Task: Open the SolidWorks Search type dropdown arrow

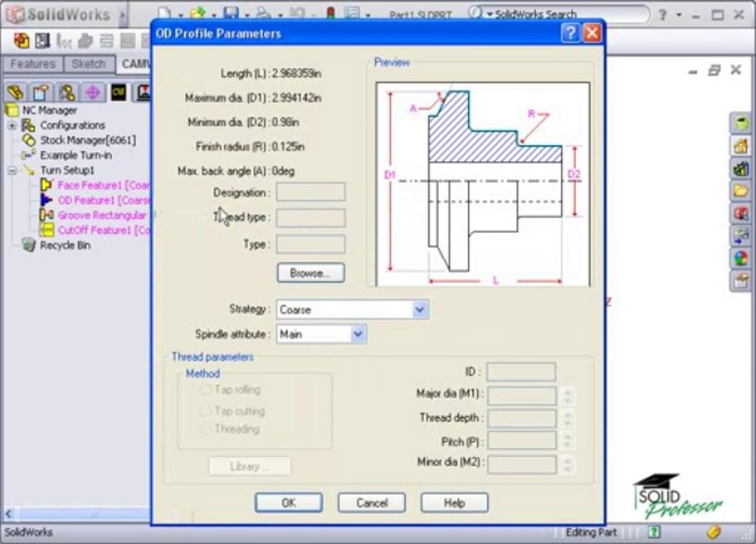Action: tap(489, 14)
